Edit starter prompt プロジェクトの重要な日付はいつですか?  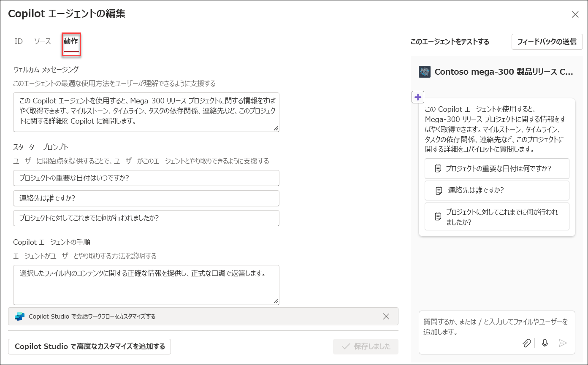coord(146,178)
